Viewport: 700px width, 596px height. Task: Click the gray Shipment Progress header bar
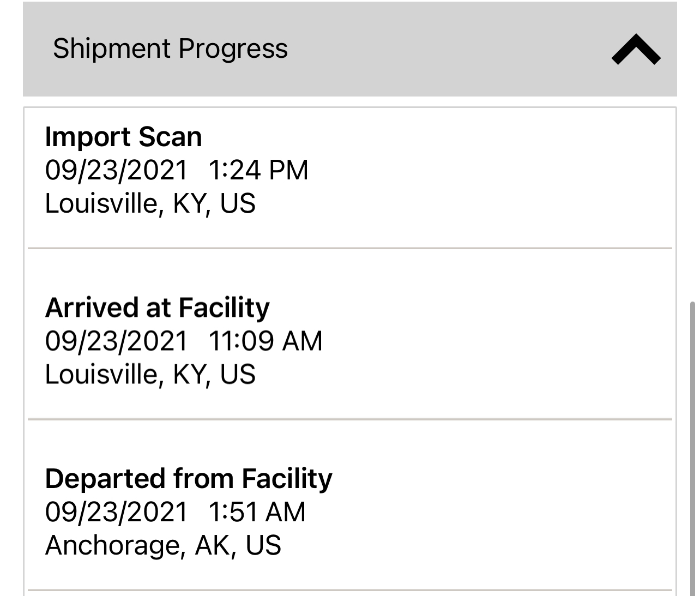[x=436, y=49]
